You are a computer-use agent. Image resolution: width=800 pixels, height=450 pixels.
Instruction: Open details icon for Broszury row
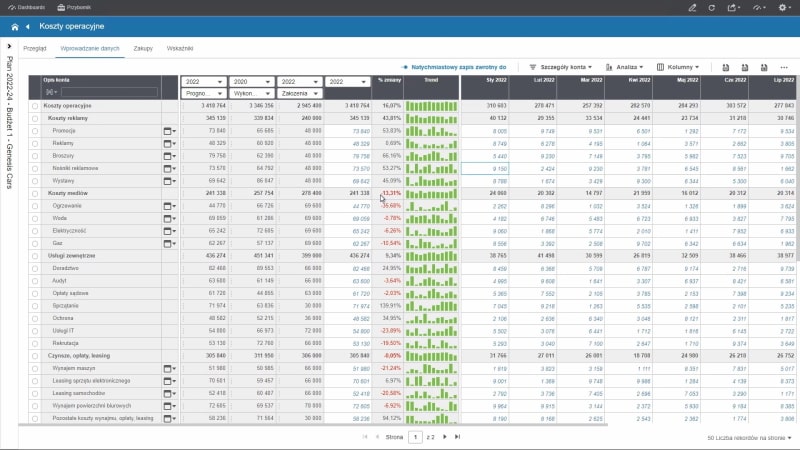(169, 156)
